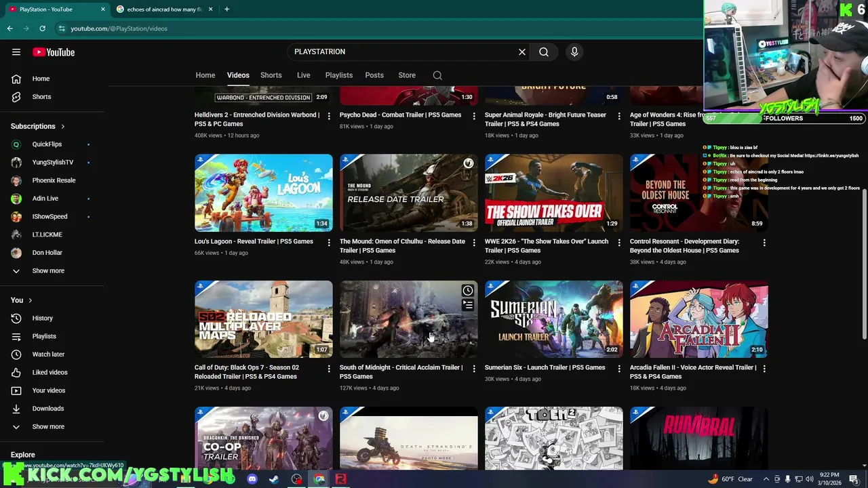Open YungStylishTV subscription channel
868x488 pixels.
(x=53, y=163)
